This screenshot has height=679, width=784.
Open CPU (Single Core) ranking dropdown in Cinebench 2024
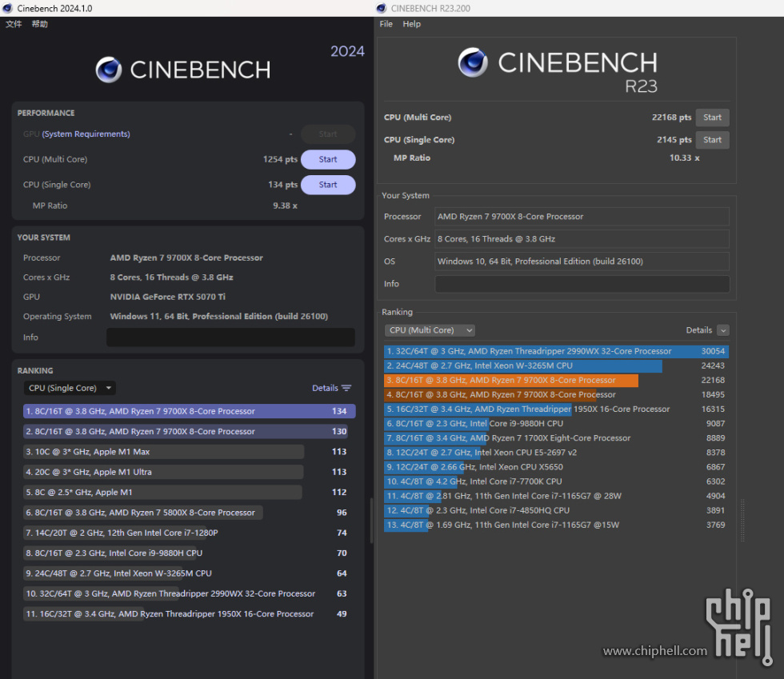(x=70, y=388)
